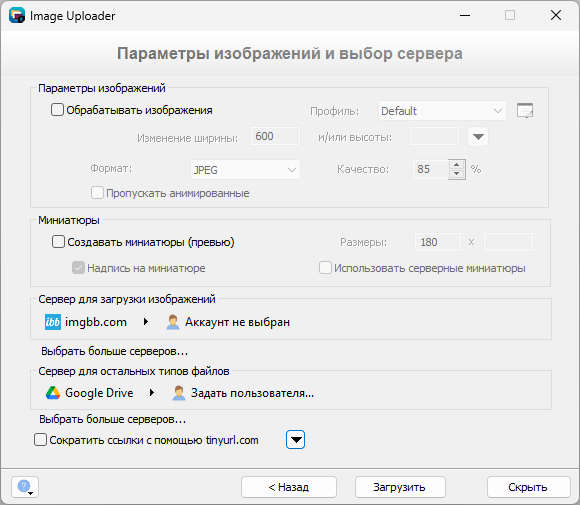
Task: Click the Image Uploader app icon in title bar
Action: pyautogui.click(x=17, y=16)
